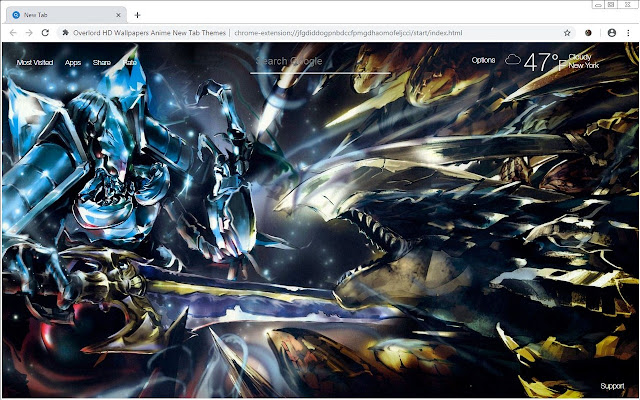Open the Chrome three-dot menu
The image size is (640, 400).
pyautogui.click(x=628, y=33)
